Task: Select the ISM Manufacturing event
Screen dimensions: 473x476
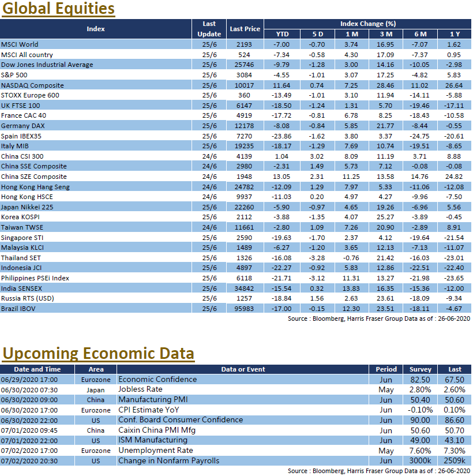Action: pos(153,440)
